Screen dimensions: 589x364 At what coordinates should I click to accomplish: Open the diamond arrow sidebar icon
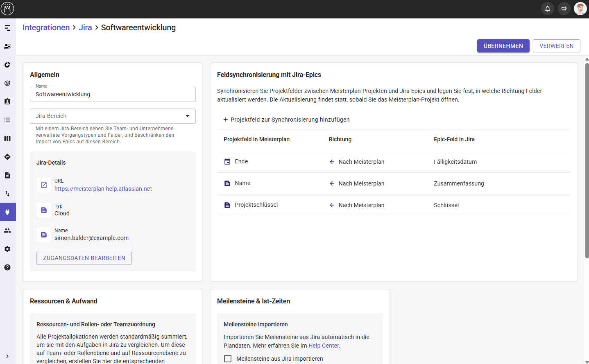[7, 157]
